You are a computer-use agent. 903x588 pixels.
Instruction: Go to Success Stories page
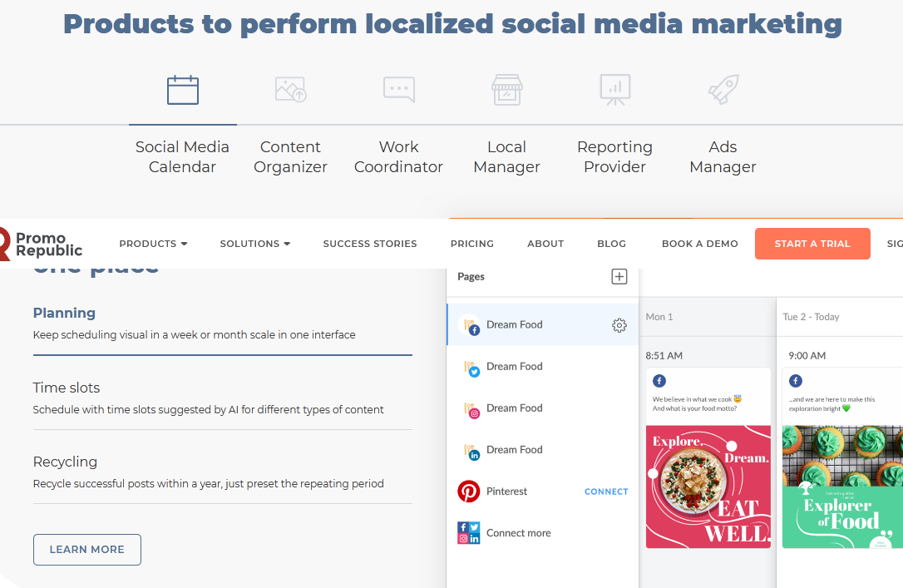[x=370, y=244]
